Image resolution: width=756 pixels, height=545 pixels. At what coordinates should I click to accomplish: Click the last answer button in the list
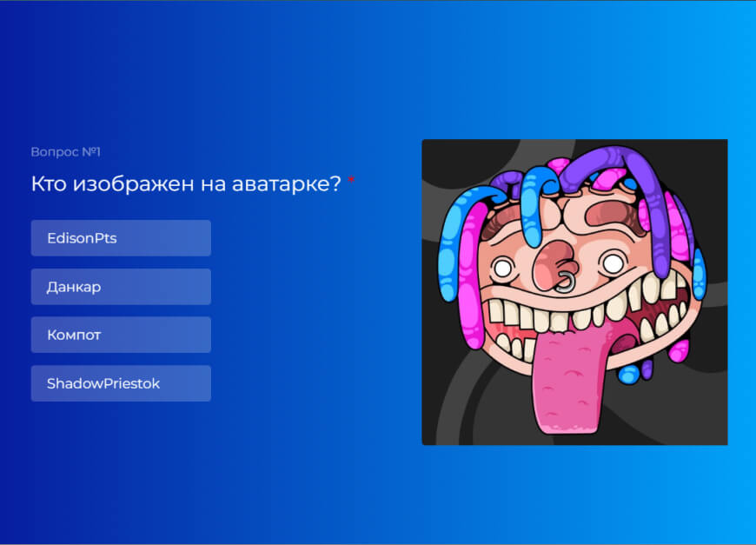121,383
